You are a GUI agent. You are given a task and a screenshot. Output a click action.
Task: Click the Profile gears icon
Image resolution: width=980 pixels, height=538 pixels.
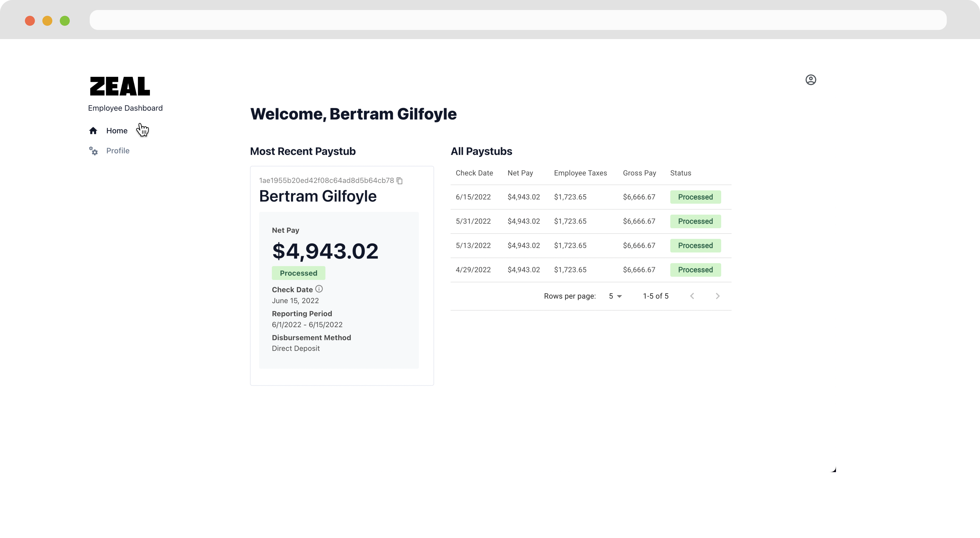93,151
